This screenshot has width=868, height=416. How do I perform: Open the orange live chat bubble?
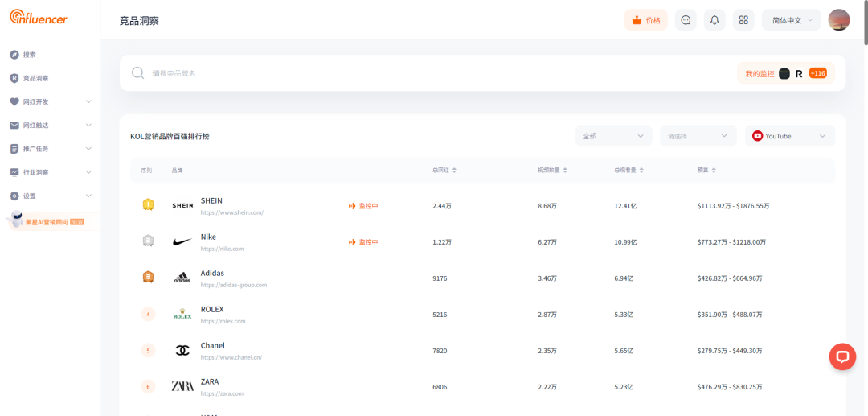click(x=842, y=356)
